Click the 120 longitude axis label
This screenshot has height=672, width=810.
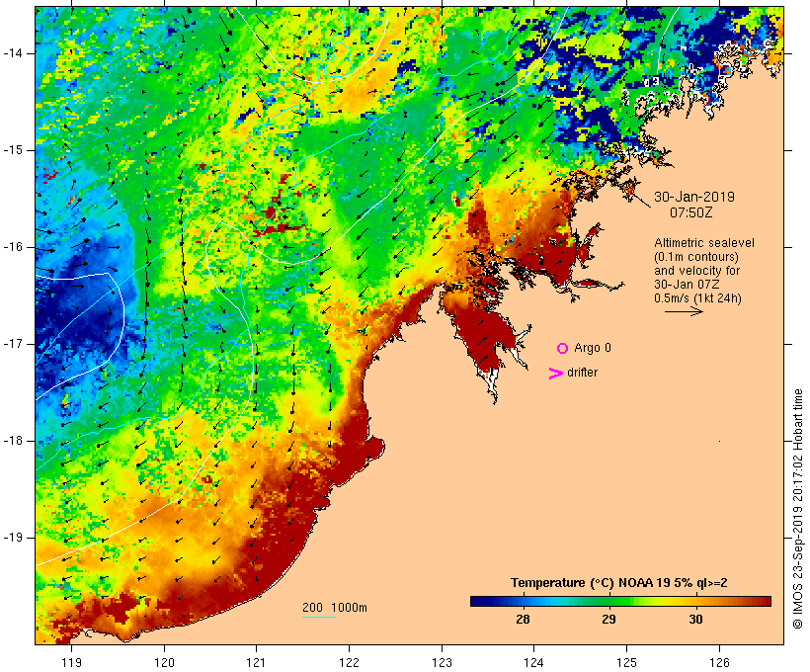(x=164, y=662)
